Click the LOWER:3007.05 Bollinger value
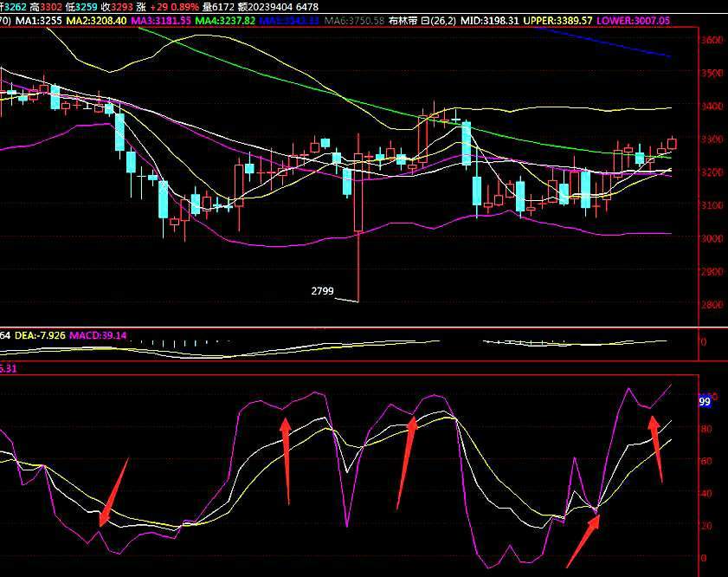 pos(634,21)
